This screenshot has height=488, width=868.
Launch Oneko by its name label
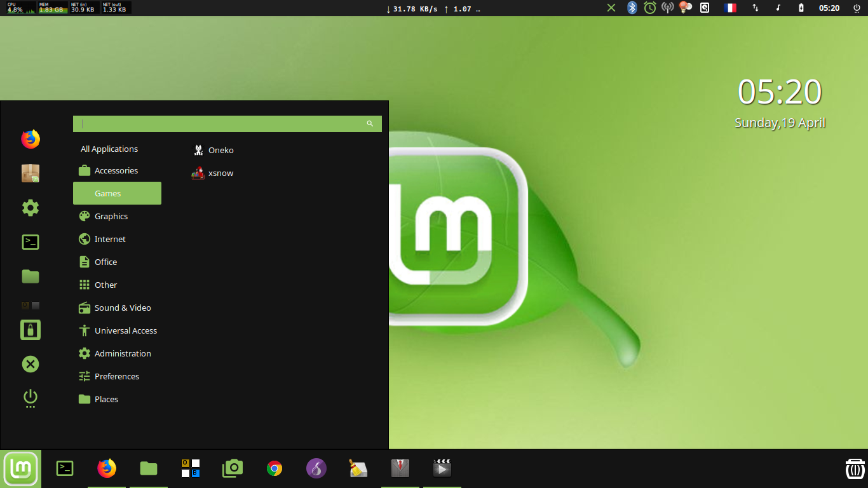pos(221,150)
